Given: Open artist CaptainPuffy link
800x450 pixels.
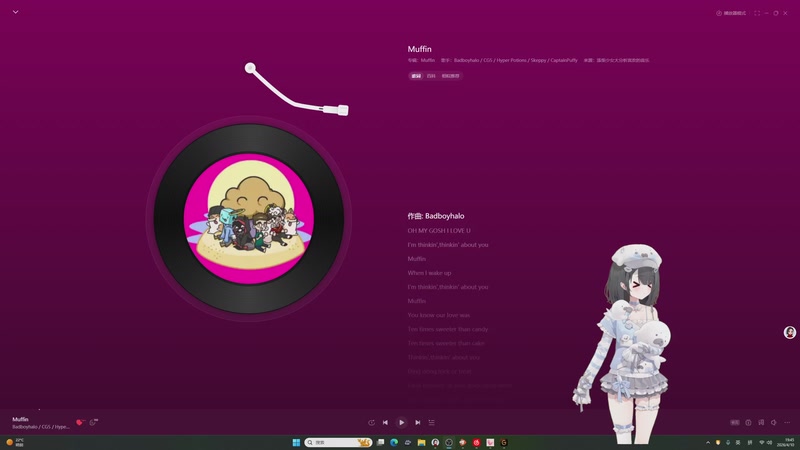Looking at the screenshot, I should 564,60.
